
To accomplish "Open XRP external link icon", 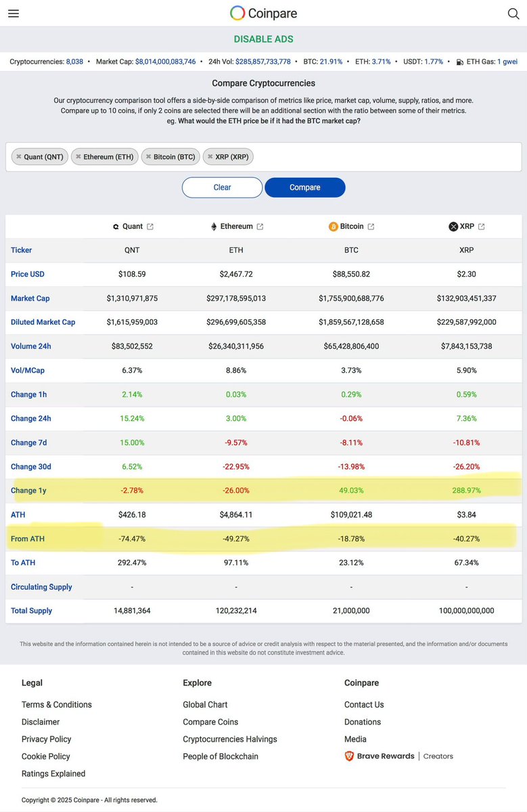I will click(x=481, y=227).
